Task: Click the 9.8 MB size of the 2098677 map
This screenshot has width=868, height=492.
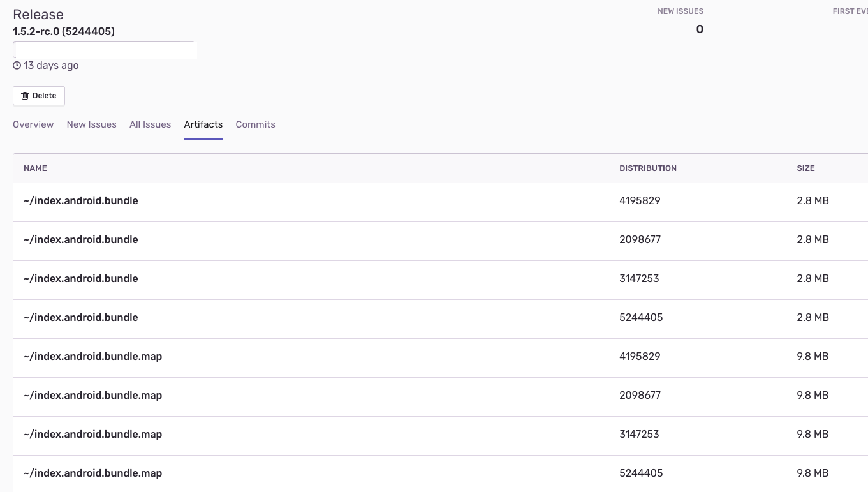Action: [x=813, y=395]
